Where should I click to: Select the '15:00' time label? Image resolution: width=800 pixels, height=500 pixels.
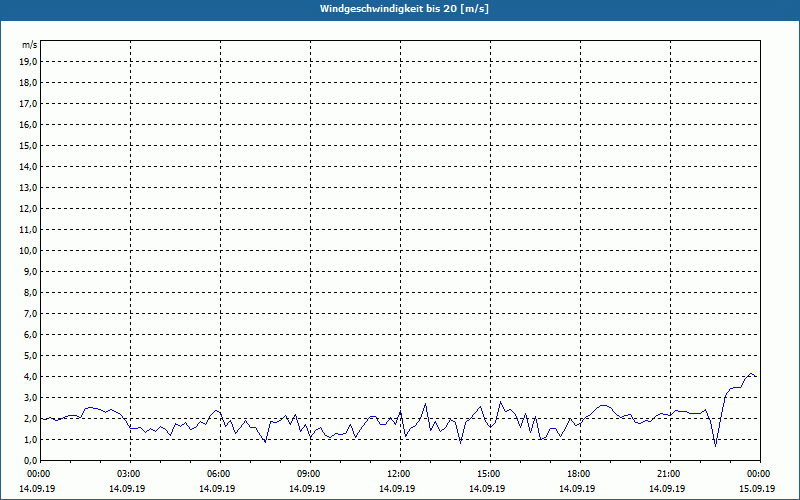488,474
